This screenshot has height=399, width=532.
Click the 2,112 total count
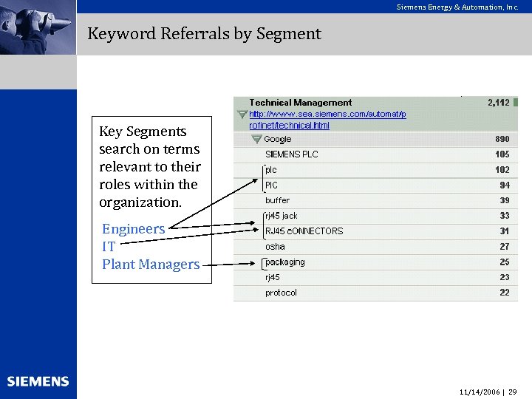click(x=499, y=103)
